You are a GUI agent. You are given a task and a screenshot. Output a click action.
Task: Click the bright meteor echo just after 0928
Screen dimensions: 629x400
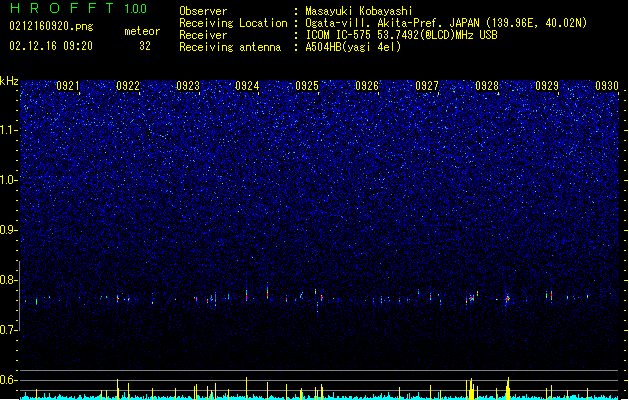507,298
